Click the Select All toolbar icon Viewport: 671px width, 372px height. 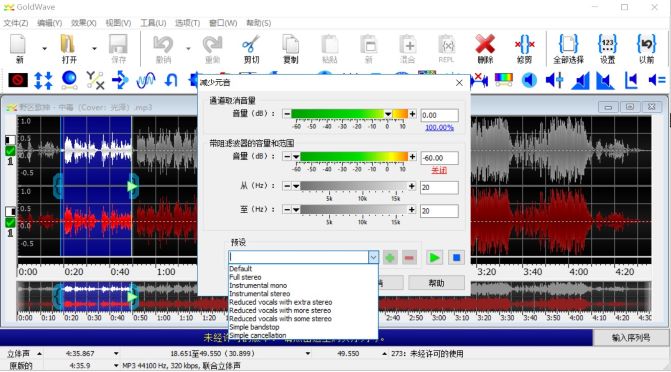568,49
